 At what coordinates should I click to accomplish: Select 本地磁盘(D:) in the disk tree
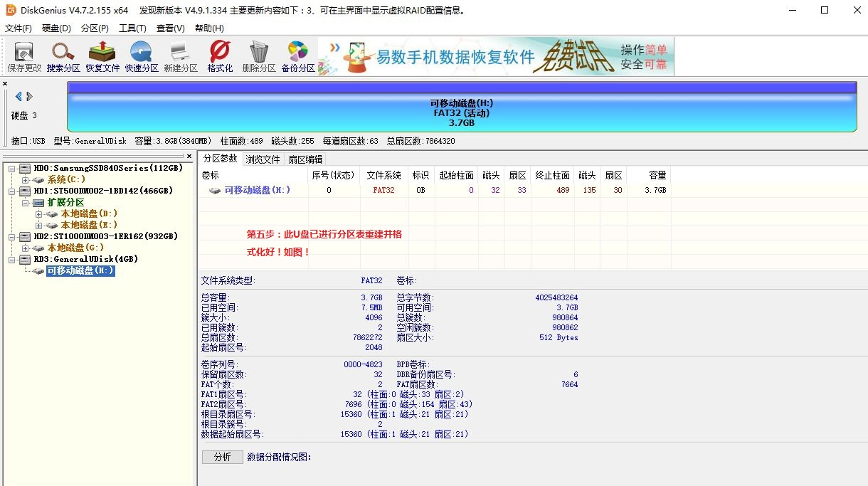click(x=89, y=214)
